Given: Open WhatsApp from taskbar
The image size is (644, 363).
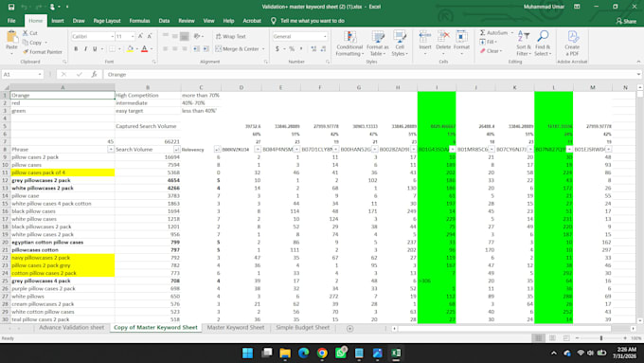Looking at the screenshot, I should pyautogui.click(x=341, y=354).
